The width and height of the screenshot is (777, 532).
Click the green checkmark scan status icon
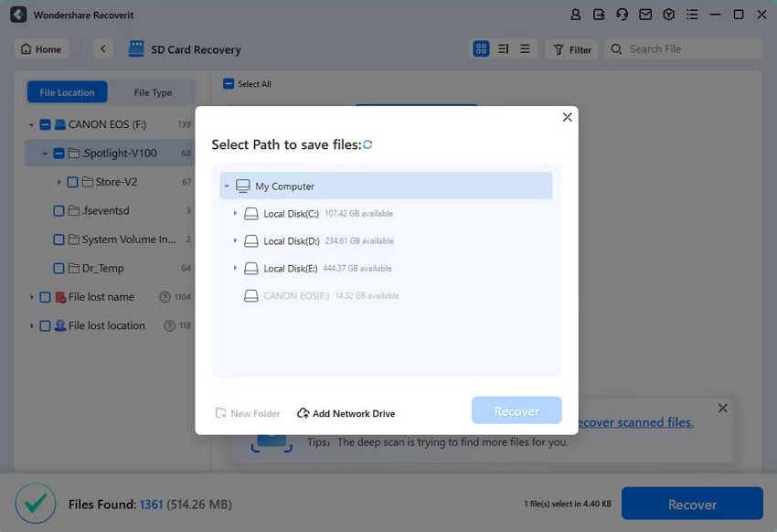point(36,504)
